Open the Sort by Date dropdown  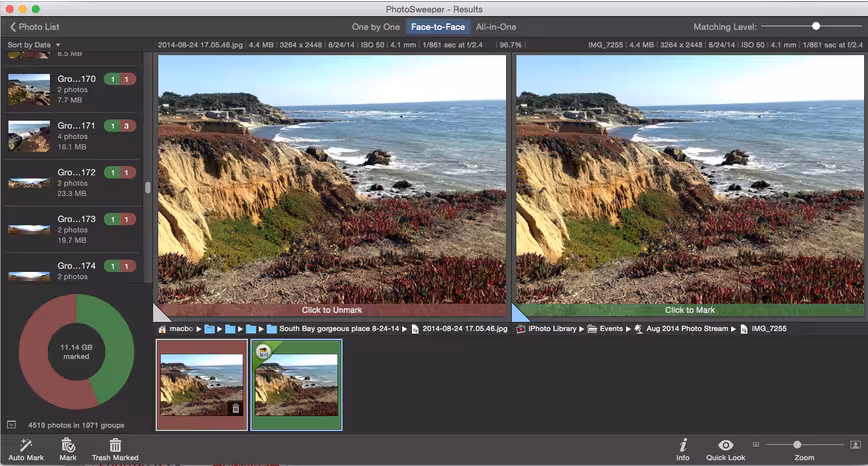(x=34, y=45)
